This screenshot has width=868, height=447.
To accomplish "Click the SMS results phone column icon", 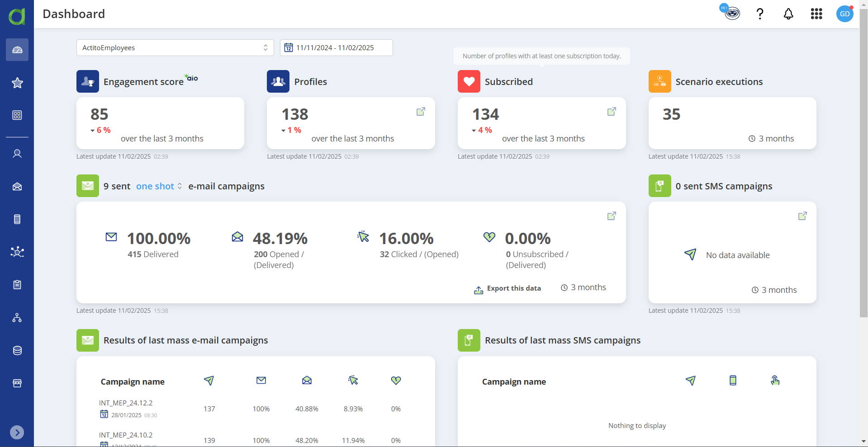I will click(x=733, y=381).
